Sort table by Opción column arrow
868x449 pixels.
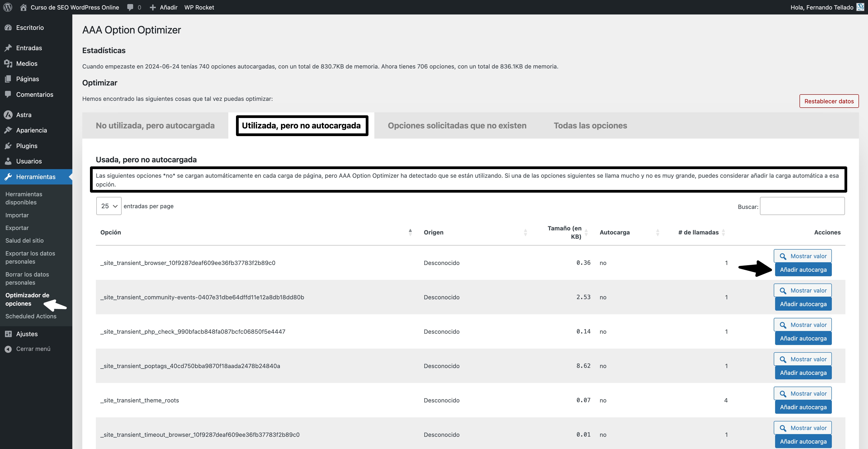pyautogui.click(x=410, y=232)
